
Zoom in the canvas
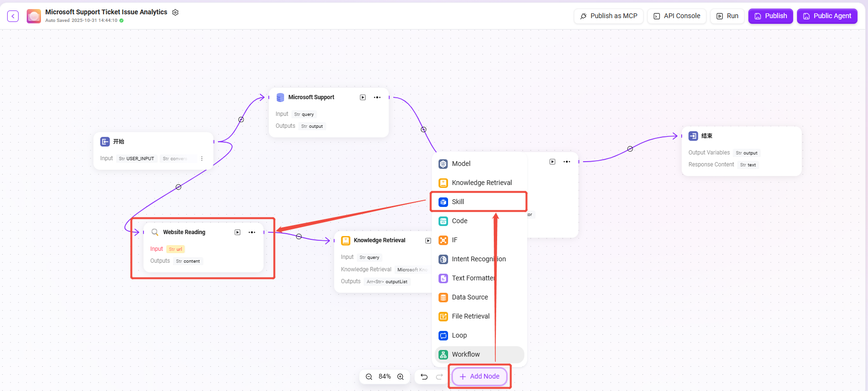pyautogui.click(x=400, y=377)
